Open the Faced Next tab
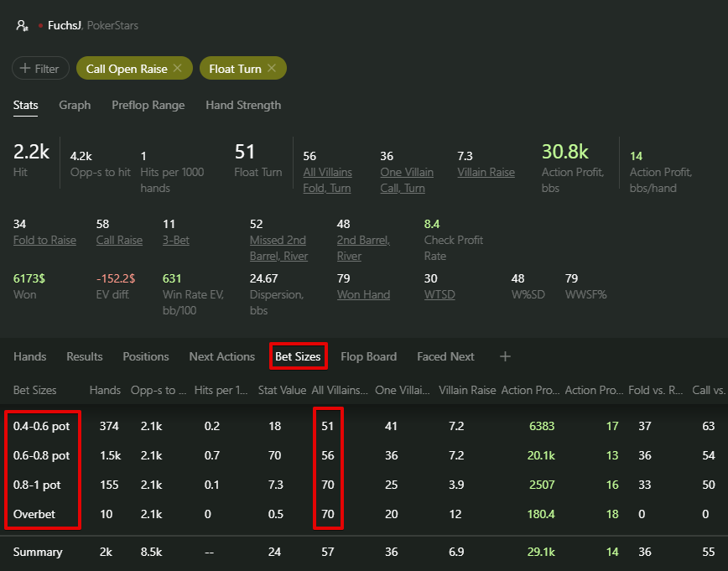Viewport: 728px width, 571px height. click(x=445, y=356)
